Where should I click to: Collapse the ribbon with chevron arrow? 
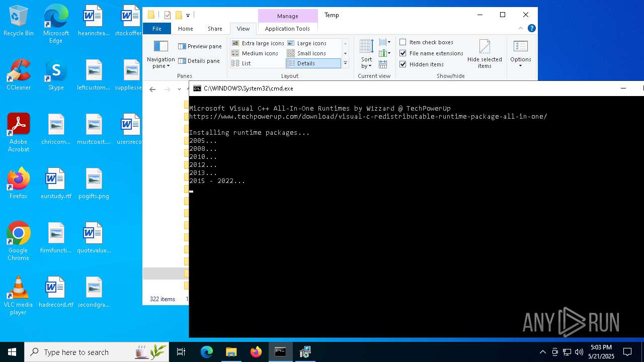click(x=522, y=28)
